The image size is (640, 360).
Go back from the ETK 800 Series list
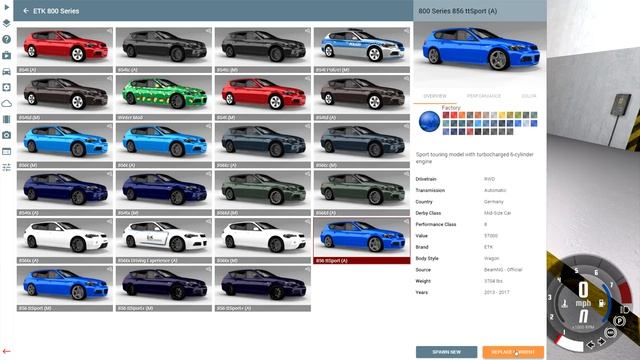tap(26, 11)
